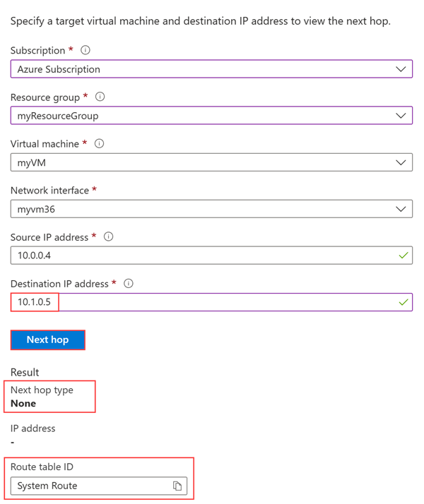Click the Subscription info icon
The height and width of the screenshot is (504, 424).
tap(86, 50)
